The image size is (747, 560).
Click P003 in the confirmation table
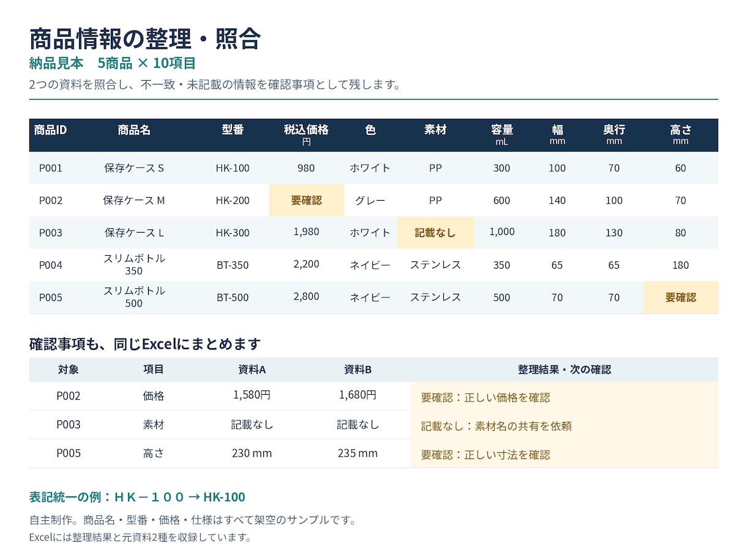click(x=69, y=425)
